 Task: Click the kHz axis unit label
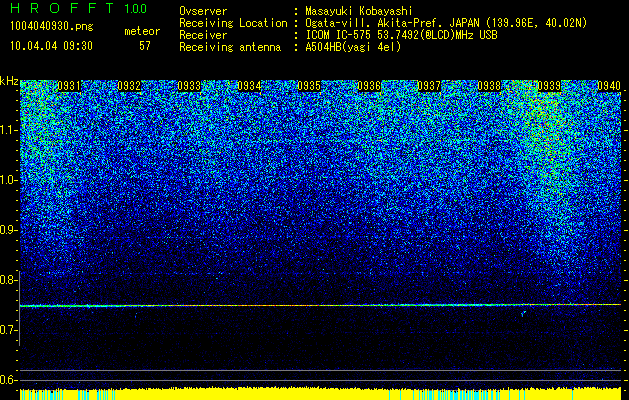[x=9, y=81]
